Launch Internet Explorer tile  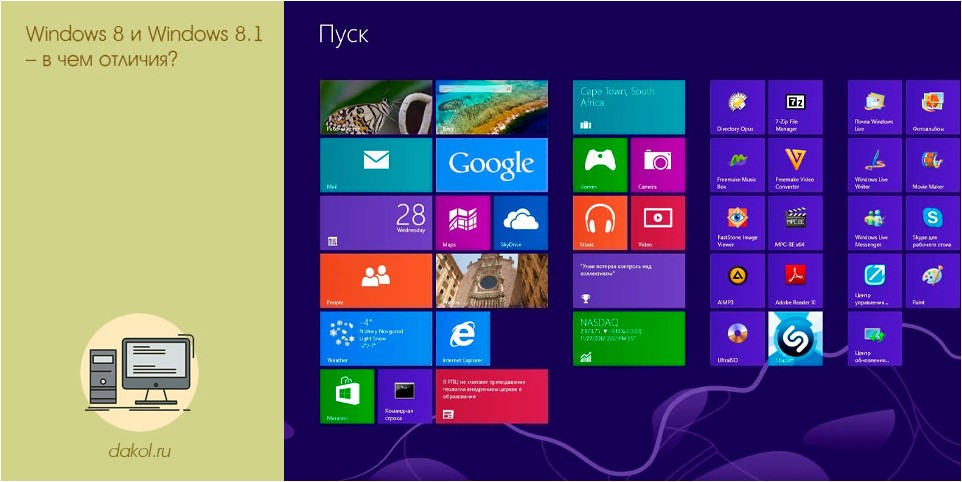463,339
